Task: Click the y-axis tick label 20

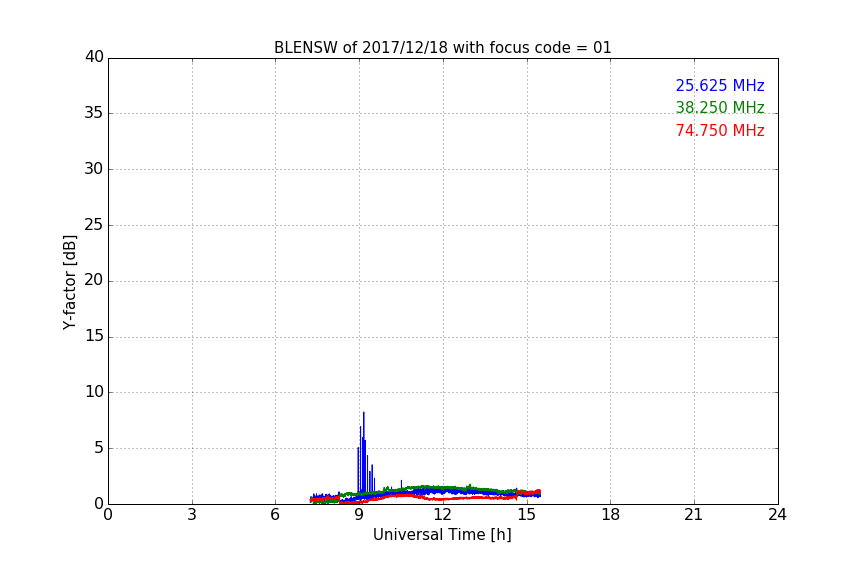Action: coord(94,281)
